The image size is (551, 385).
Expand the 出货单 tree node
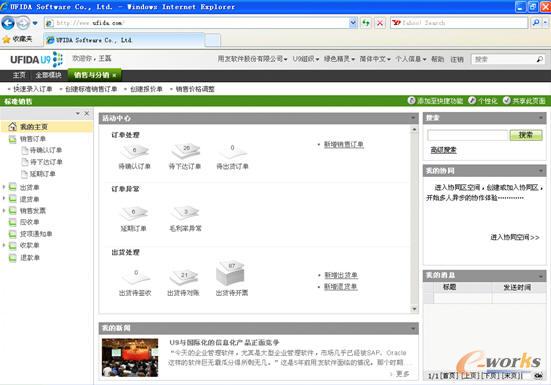click(x=4, y=187)
